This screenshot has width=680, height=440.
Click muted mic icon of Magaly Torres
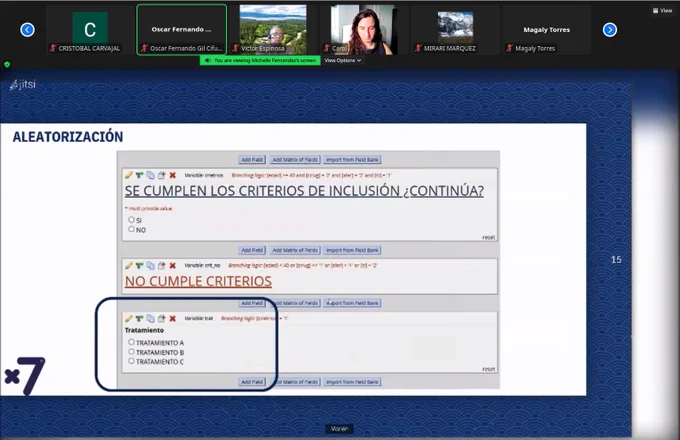[510, 48]
